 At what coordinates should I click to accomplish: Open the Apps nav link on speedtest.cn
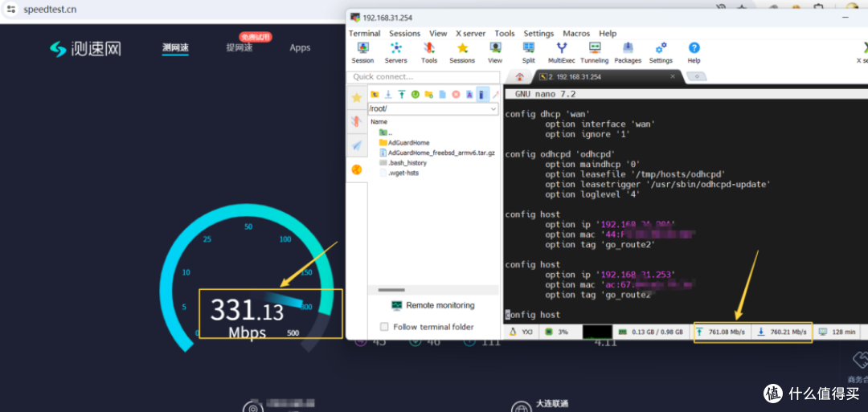[x=300, y=47]
